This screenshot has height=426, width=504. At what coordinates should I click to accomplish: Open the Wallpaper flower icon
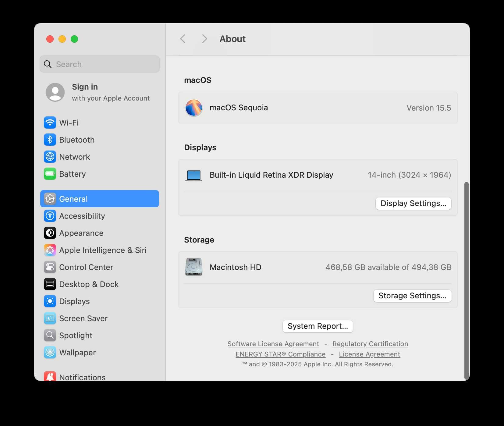pos(50,353)
